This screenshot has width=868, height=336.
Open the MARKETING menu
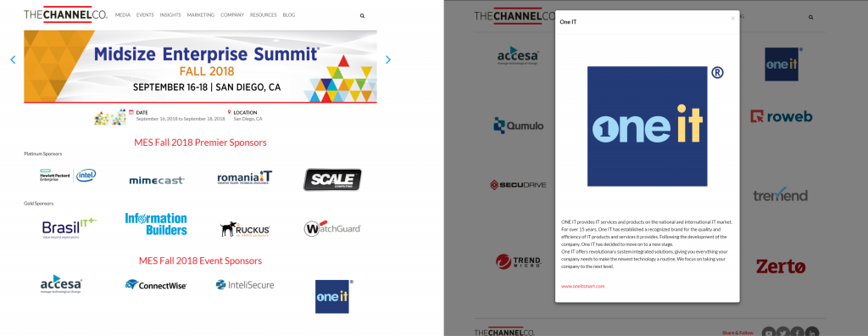click(x=200, y=15)
